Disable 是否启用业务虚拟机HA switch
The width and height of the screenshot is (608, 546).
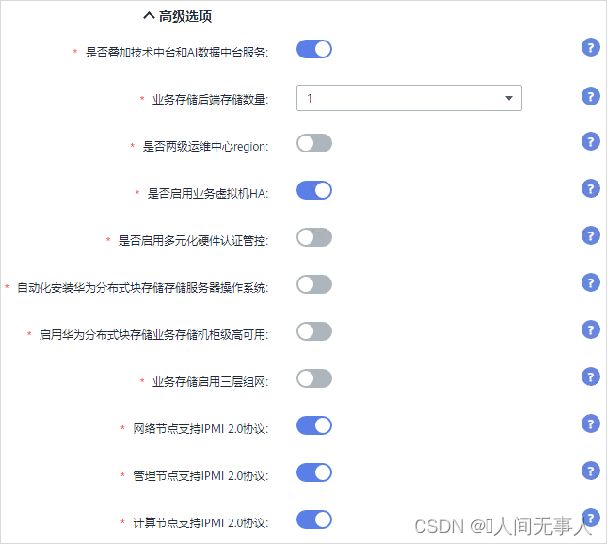[x=314, y=191]
